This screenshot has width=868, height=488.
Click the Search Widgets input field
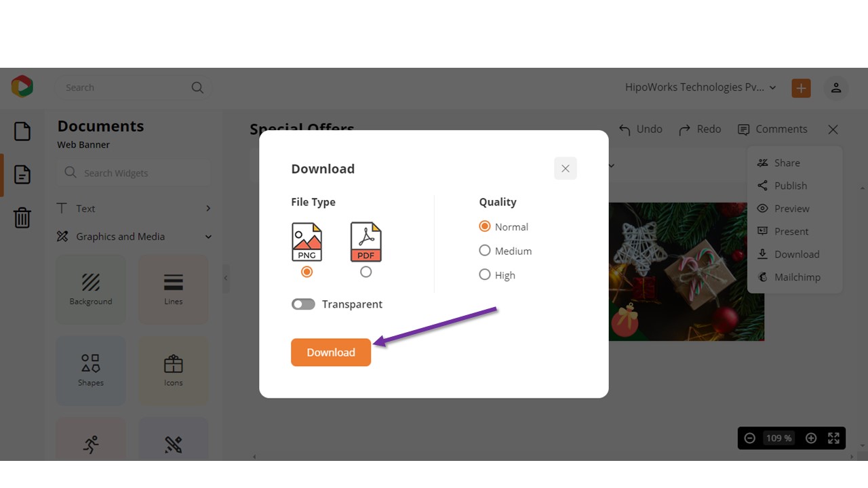(x=134, y=173)
